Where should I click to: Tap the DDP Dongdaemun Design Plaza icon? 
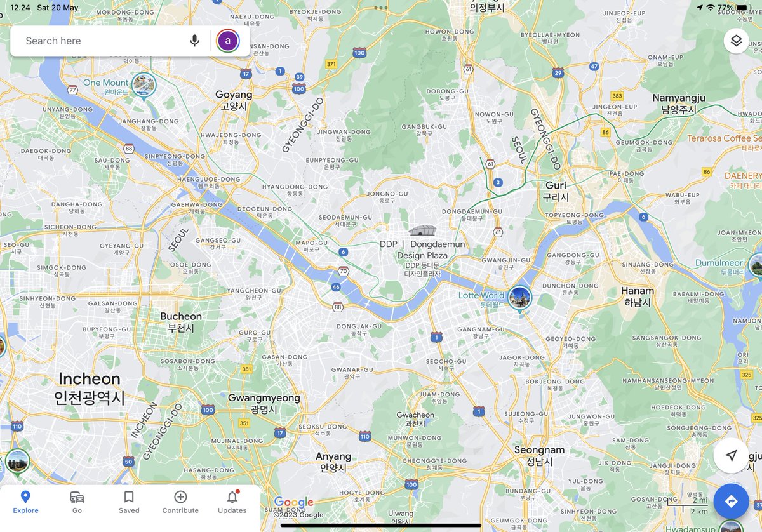(x=422, y=230)
